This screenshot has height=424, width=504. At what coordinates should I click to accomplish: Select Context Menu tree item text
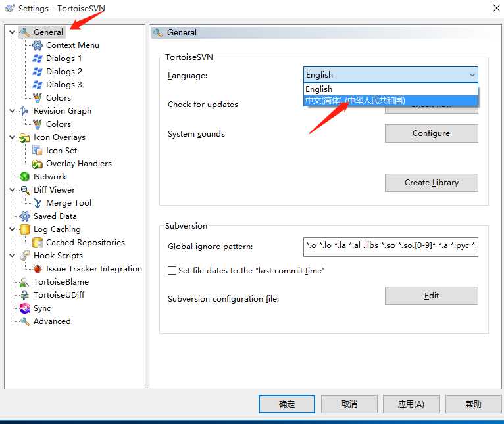tap(72, 45)
